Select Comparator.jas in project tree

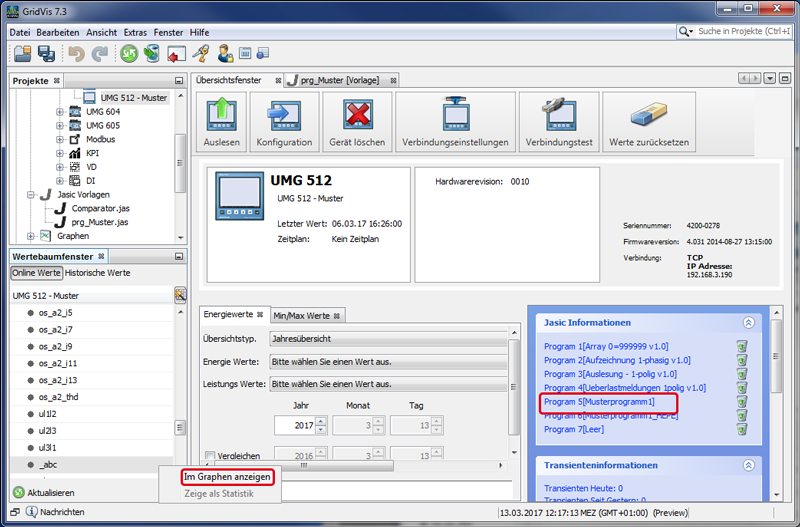pyautogui.click(x=101, y=209)
